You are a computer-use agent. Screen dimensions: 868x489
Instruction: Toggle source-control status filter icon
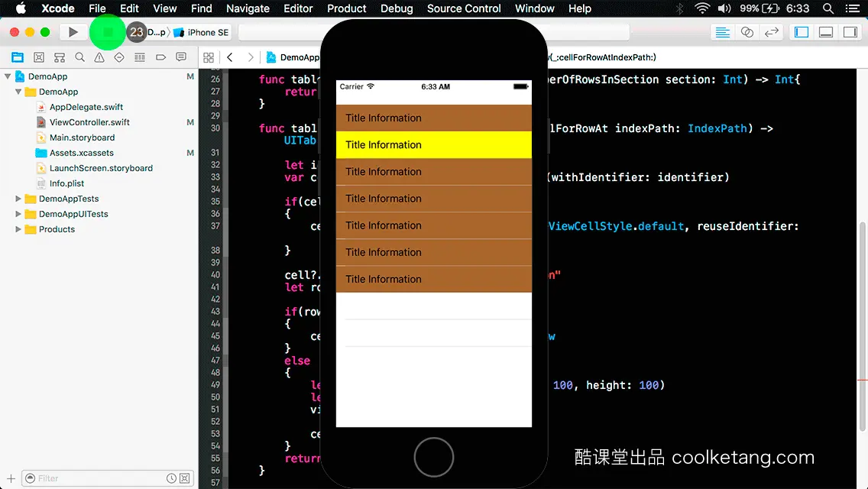coord(185,478)
